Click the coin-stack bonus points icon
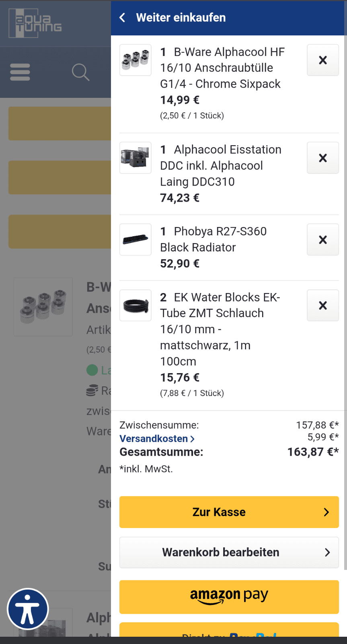The height and width of the screenshot is (644, 347). pyautogui.click(x=92, y=390)
